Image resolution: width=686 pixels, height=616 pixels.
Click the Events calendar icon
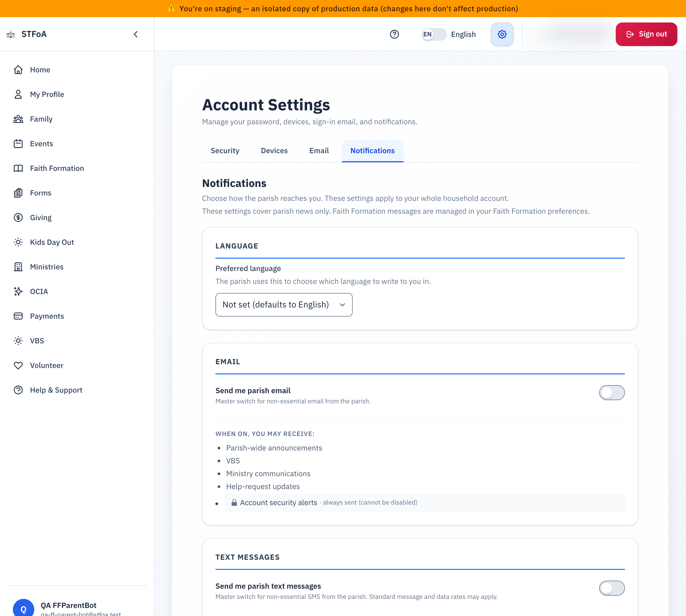tap(18, 144)
